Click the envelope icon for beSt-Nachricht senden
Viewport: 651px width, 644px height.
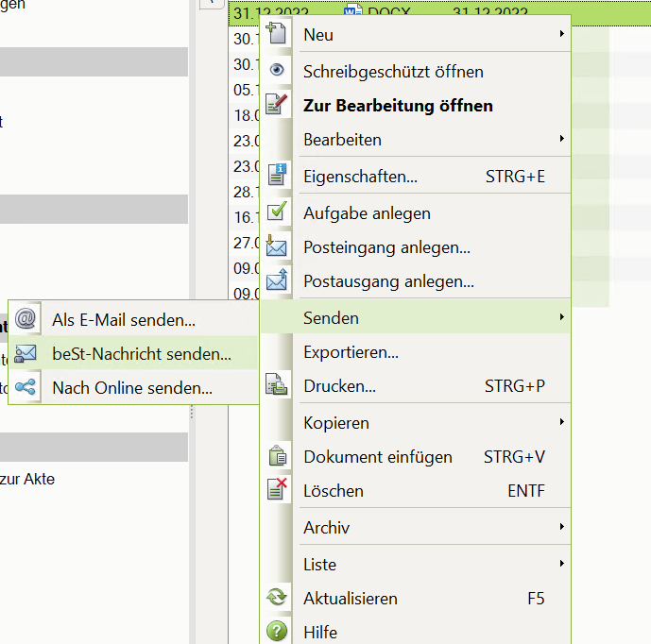[26, 353]
